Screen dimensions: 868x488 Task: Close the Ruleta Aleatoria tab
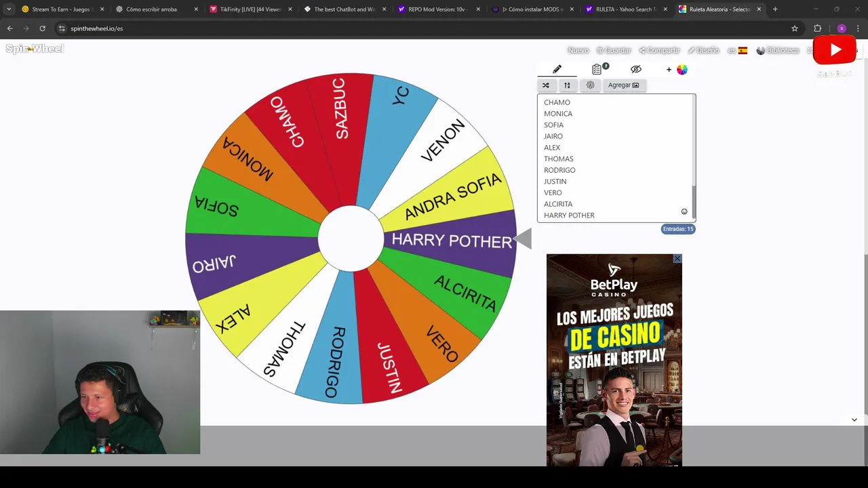coord(759,9)
